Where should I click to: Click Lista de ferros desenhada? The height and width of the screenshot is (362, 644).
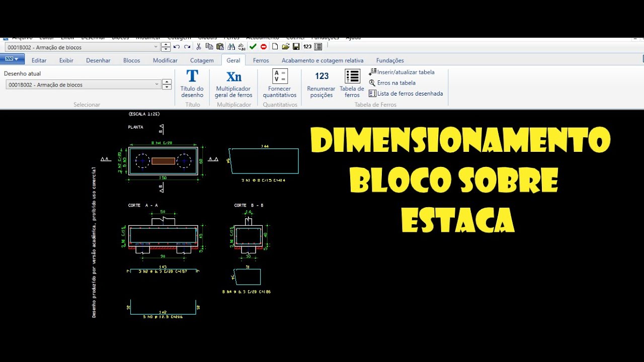point(406,94)
